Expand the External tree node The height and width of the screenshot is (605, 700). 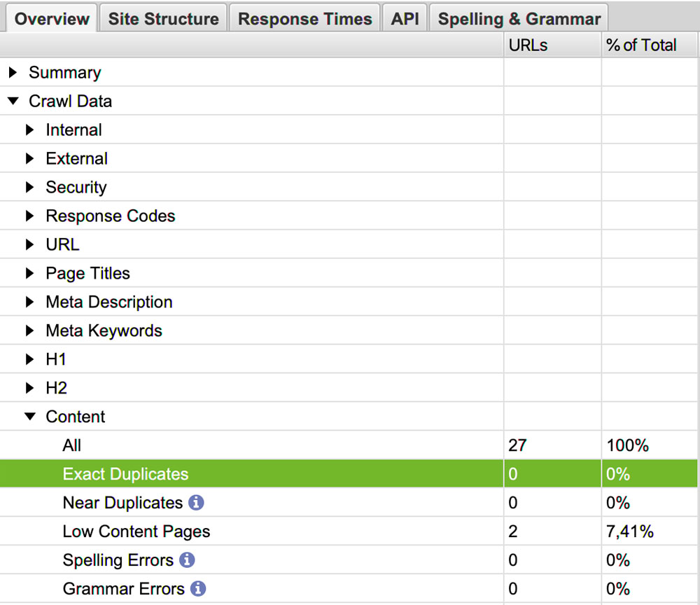pos(29,158)
